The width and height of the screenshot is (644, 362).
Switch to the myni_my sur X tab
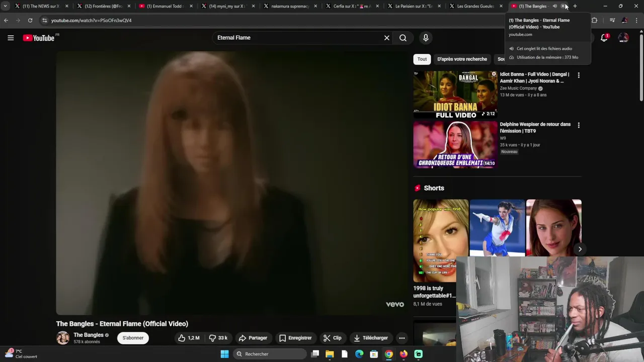227,6
